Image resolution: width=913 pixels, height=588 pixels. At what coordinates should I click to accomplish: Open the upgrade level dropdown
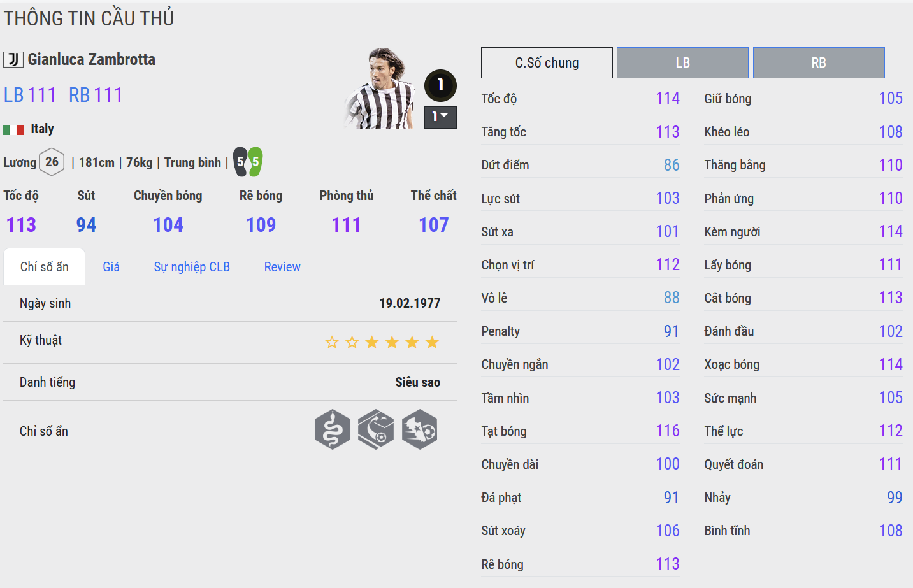click(440, 117)
